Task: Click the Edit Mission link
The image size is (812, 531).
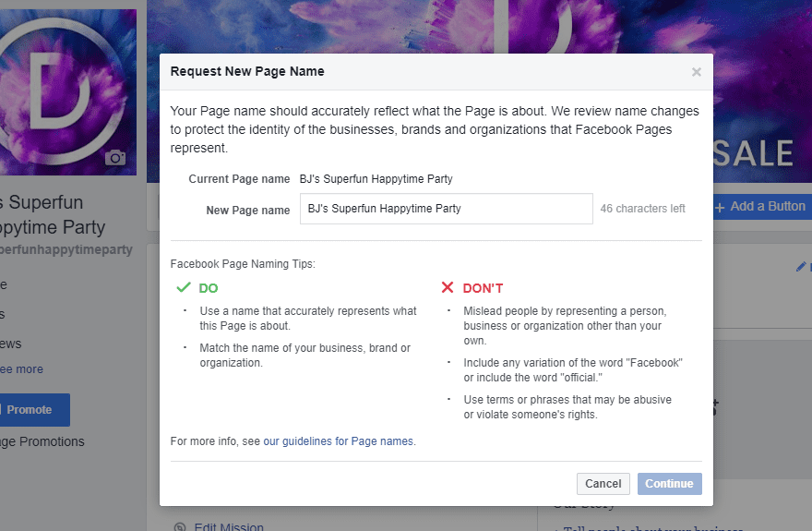Action: 229,526
